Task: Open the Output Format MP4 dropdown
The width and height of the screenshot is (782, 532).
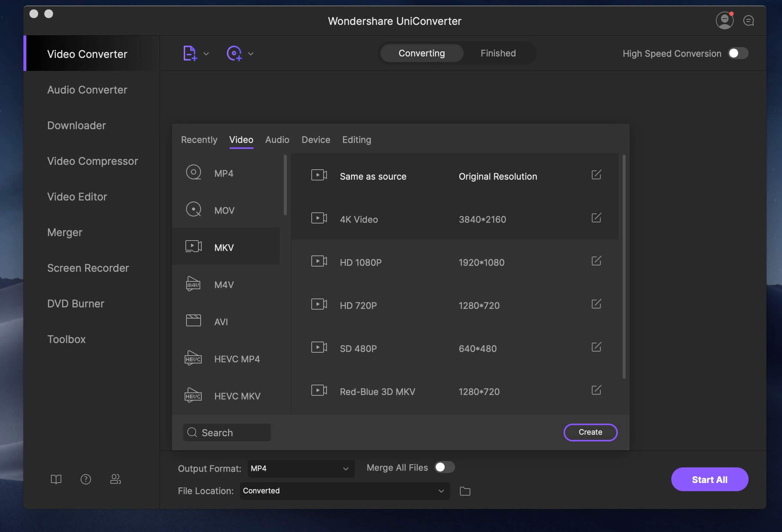Action: [x=301, y=469]
